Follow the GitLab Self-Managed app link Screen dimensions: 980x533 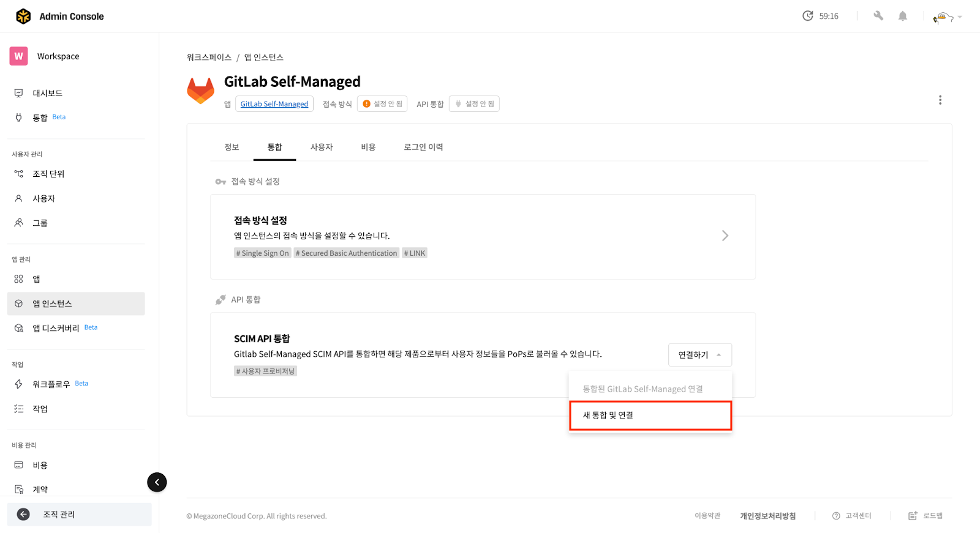coord(274,104)
